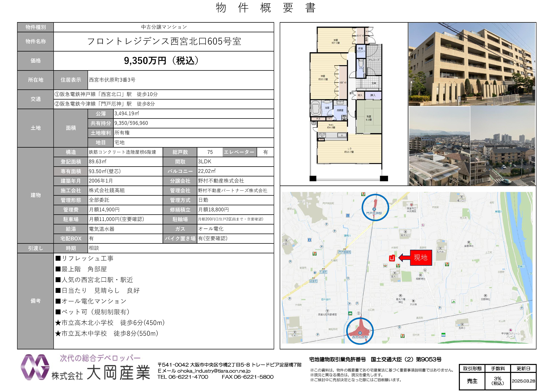Click the 物件概要書 page title
The width and height of the screenshot is (554, 392).
point(265,8)
